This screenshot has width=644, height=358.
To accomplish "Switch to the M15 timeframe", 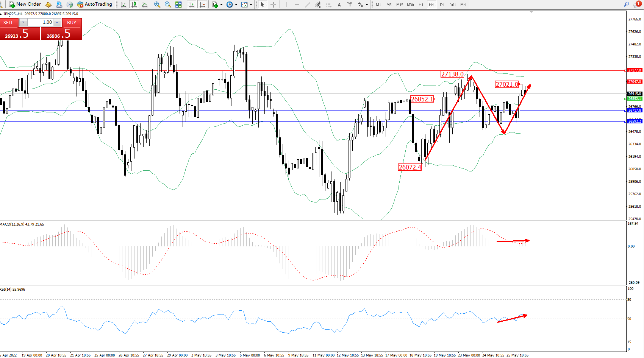I will [400, 5].
